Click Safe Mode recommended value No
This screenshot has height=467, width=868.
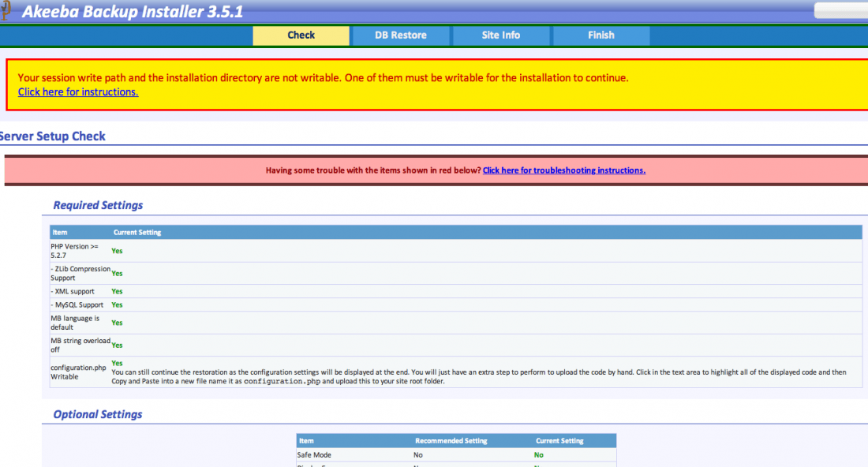pos(418,455)
